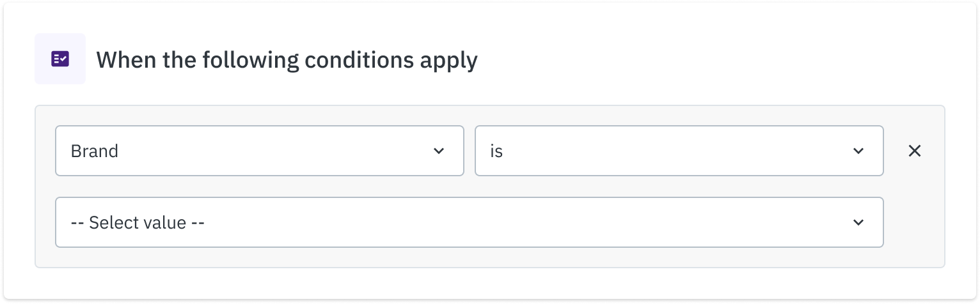Click the "is" text in operator field
The image size is (980, 304).
click(496, 151)
